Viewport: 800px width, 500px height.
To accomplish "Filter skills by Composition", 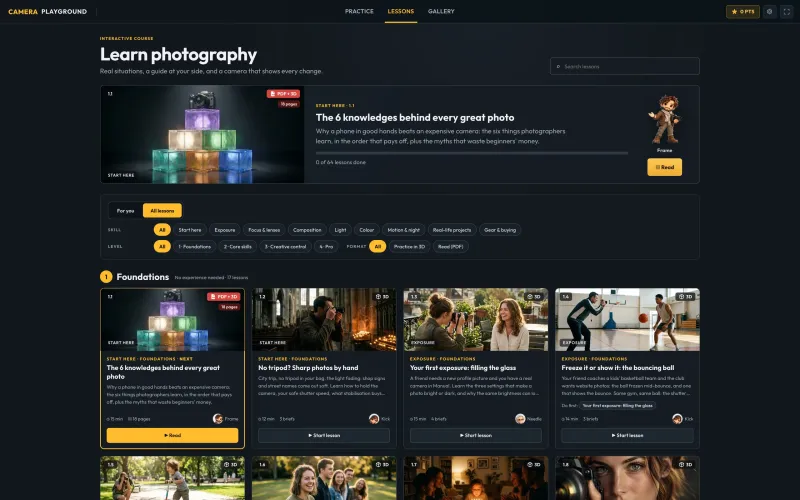I will (307, 230).
